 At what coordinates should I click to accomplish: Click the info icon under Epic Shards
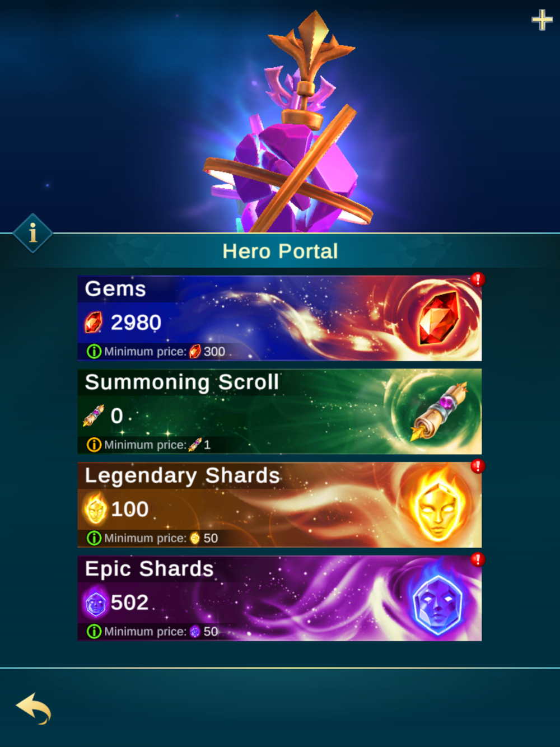(94, 632)
